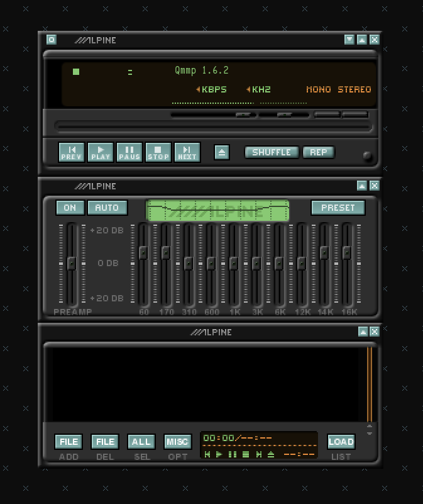Click the volume slider handle
This screenshot has height=504, width=423.
pyautogui.click(x=243, y=115)
